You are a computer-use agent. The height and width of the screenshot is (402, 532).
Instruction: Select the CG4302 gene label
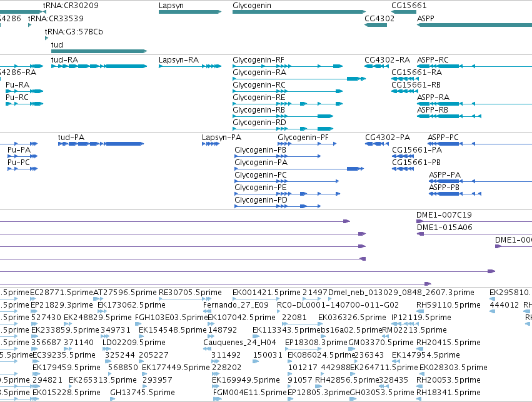click(379, 18)
